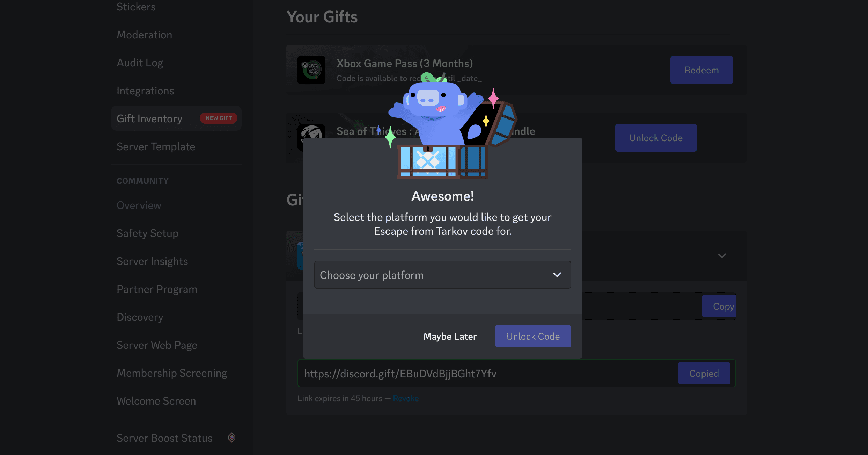The height and width of the screenshot is (455, 868).
Task: Click the Revoke gift link
Action: point(406,398)
